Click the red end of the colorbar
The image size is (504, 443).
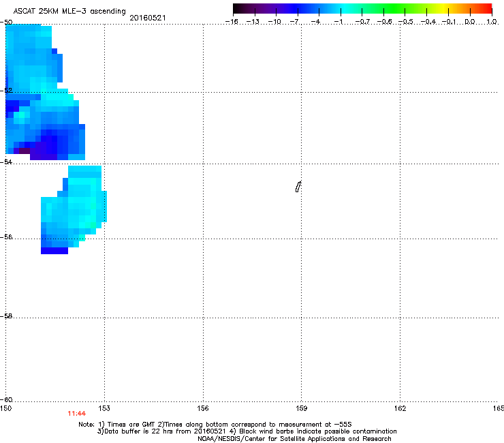coord(486,9)
